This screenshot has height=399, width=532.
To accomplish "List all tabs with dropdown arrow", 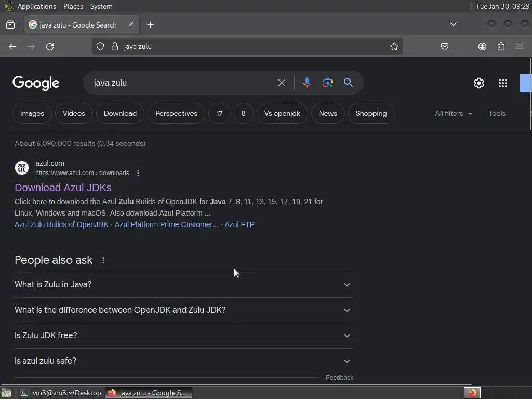I will [x=453, y=24].
